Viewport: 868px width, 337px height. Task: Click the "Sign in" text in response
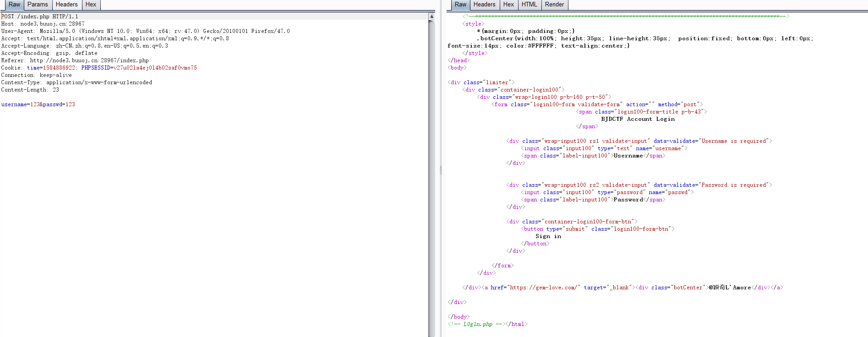[x=548, y=236]
